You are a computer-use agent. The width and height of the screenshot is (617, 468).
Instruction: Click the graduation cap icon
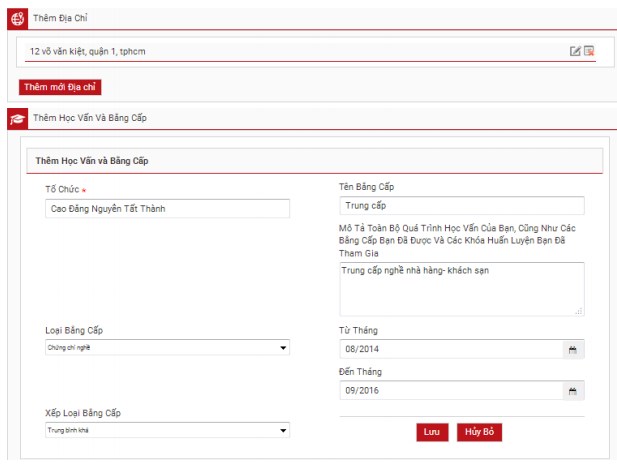click(x=16, y=118)
